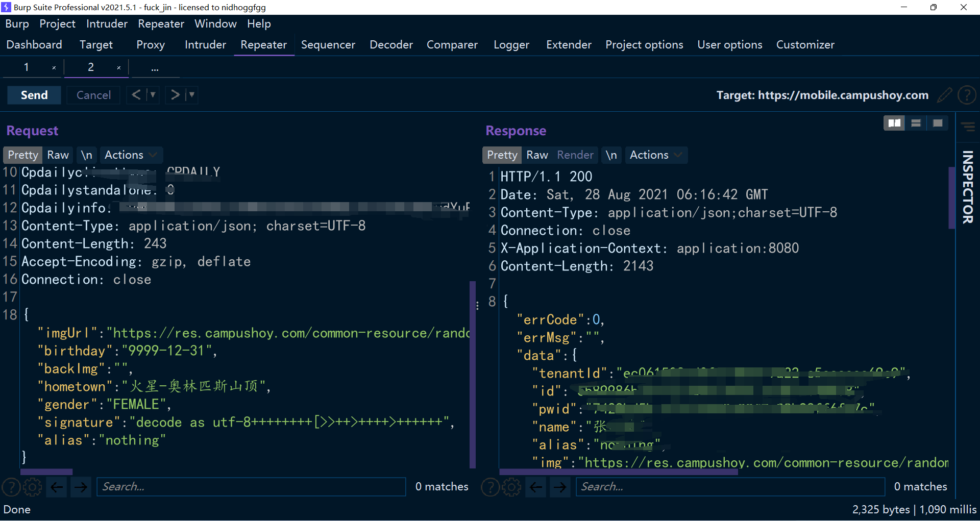
Task: Select the combined single-pane layout icon
Action: tap(938, 123)
